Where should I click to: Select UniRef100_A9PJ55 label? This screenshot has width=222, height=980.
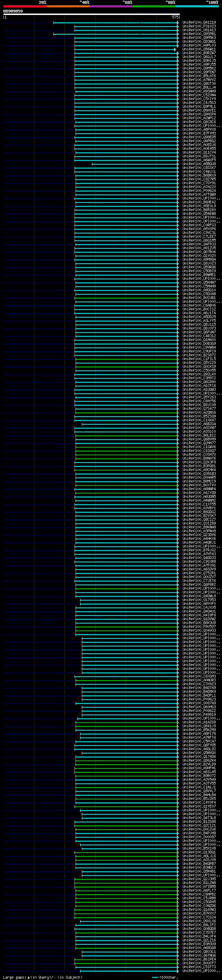199,64
